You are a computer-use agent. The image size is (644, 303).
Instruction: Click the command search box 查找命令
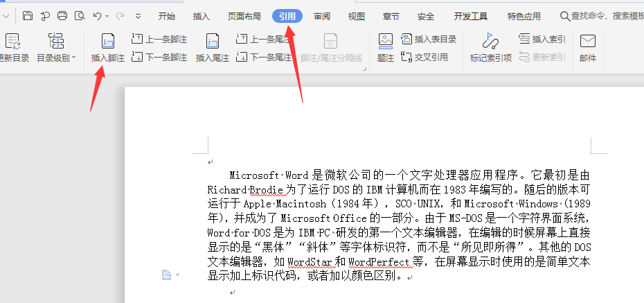[602, 17]
